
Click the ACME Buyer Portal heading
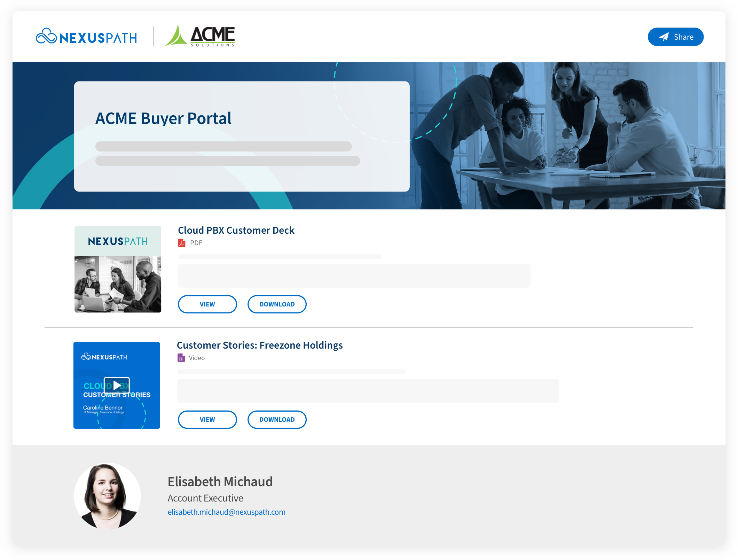coord(163,118)
